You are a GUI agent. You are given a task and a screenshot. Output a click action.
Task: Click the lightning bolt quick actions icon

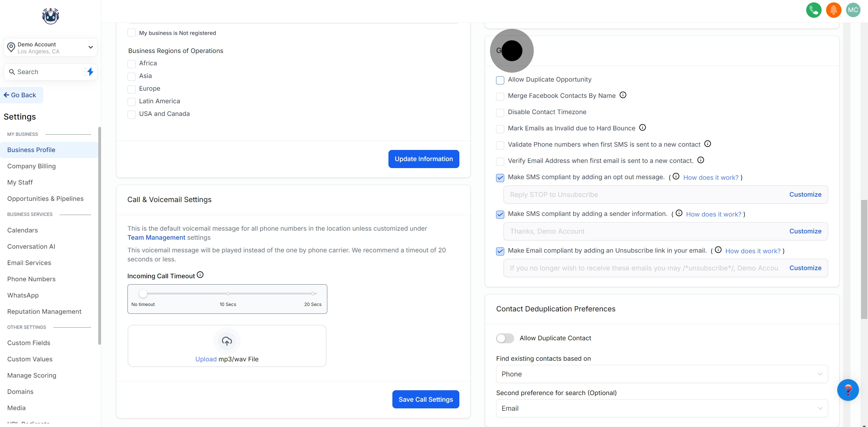coord(90,72)
